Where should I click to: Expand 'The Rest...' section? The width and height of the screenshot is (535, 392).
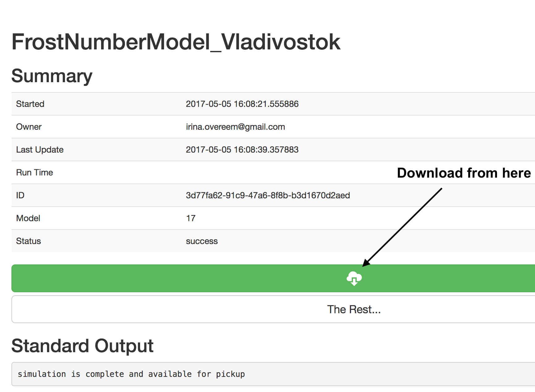coord(354,309)
